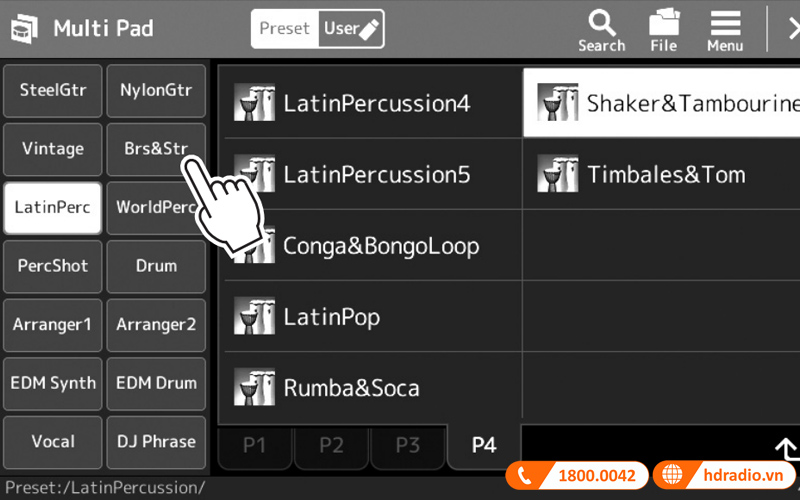Expand the panel with the right chevron
This screenshot has height=500, width=800.
(x=786, y=28)
